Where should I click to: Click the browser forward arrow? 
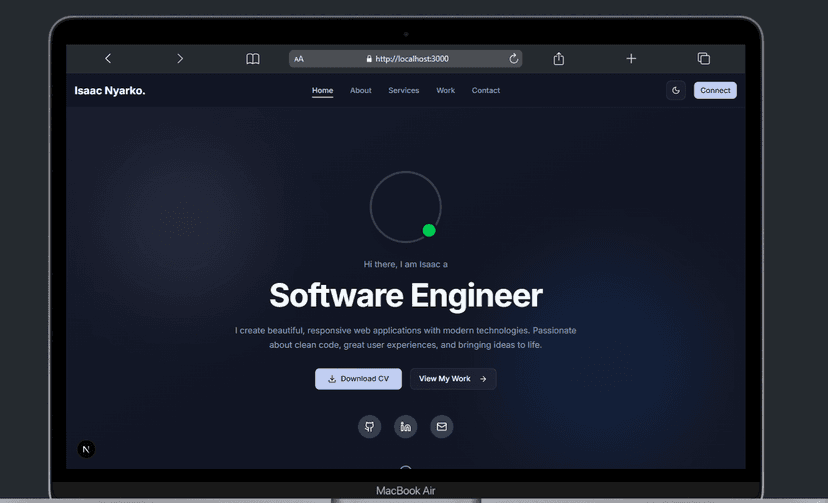pyautogui.click(x=180, y=59)
